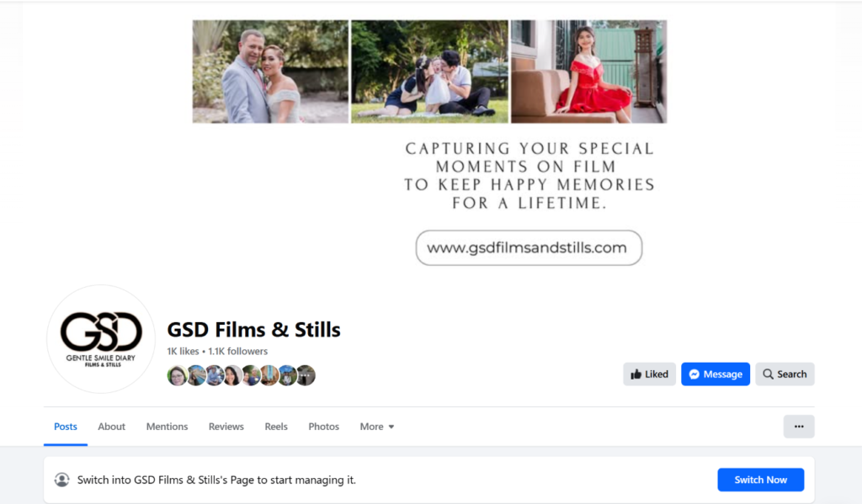Image resolution: width=862 pixels, height=504 pixels.
Task: Click the Capturing Your Special Moments tagline
Action: [x=529, y=176]
